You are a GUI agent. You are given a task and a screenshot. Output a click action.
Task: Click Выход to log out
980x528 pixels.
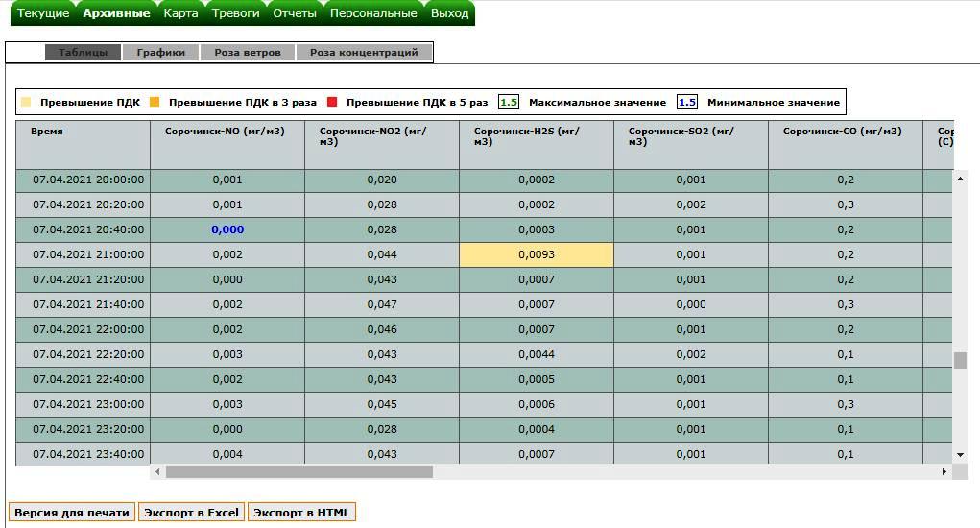[449, 13]
